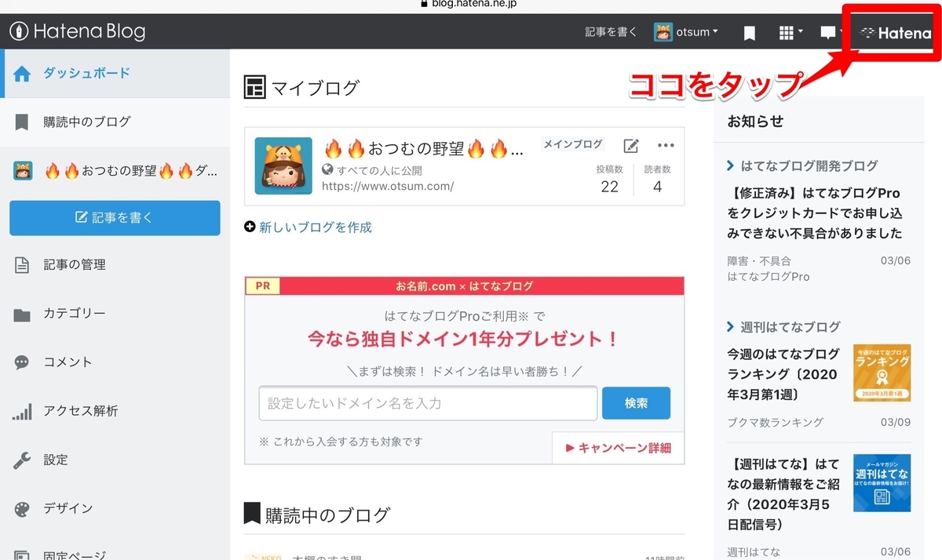Click the blue 記事を書く button
The image size is (942, 560).
(x=115, y=218)
